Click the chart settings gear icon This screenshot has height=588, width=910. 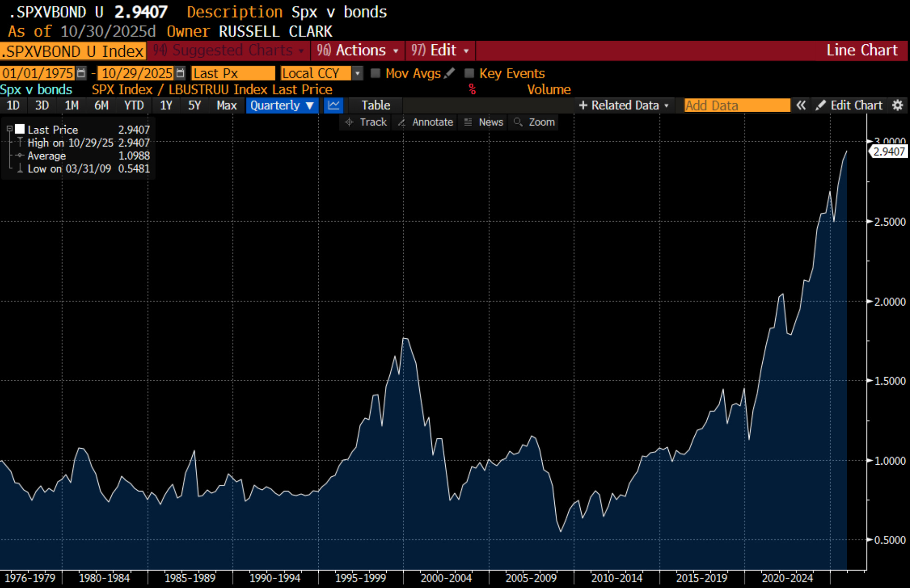pos(897,105)
